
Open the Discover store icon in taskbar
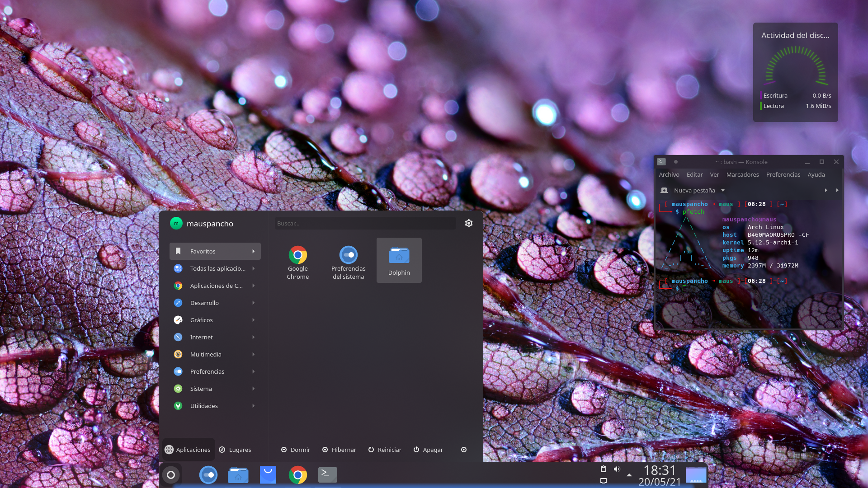[x=268, y=474]
